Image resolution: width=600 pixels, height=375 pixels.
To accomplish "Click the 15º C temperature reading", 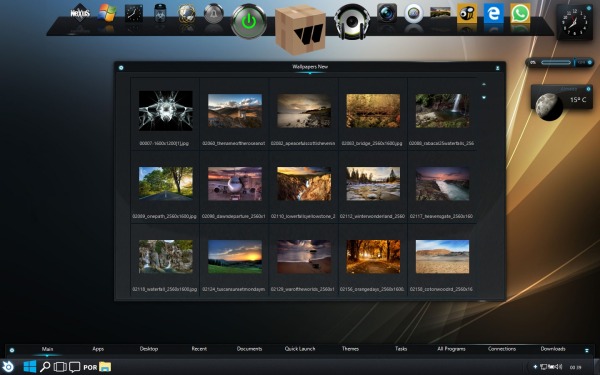I will coord(578,100).
